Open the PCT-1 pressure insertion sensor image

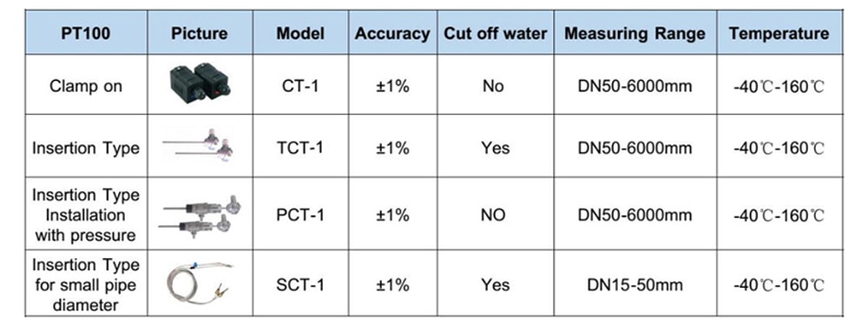(201, 216)
